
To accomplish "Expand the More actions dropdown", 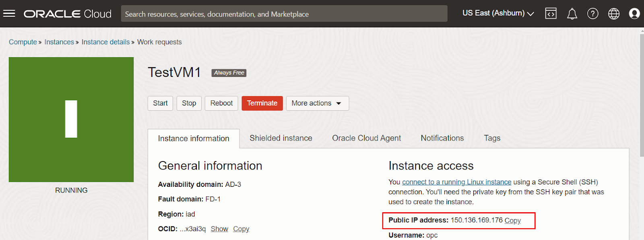I will pyautogui.click(x=317, y=103).
